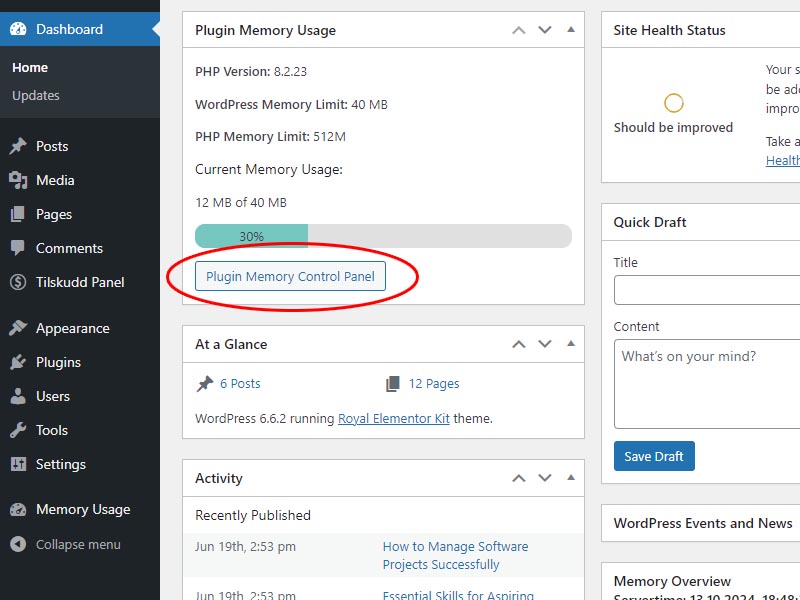
Task: Open Plugin Memory Control Panel button
Action: (x=290, y=276)
